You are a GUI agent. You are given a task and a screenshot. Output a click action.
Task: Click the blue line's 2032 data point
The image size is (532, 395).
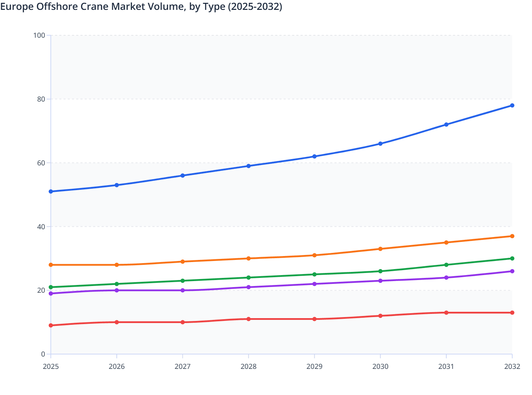point(512,105)
